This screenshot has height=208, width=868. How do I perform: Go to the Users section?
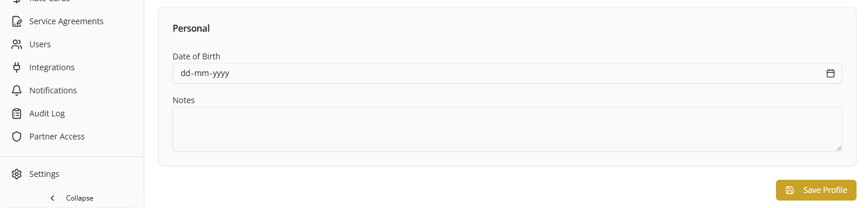pyautogui.click(x=40, y=44)
